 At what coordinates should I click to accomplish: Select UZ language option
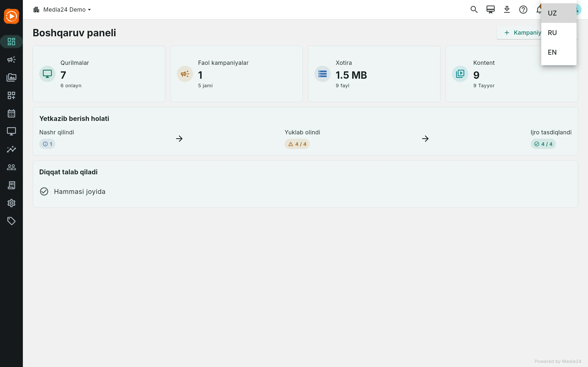coord(559,13)
